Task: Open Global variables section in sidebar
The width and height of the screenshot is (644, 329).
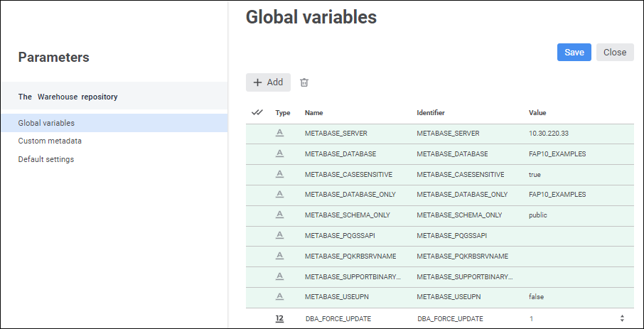Action: [x=46, y=123]
